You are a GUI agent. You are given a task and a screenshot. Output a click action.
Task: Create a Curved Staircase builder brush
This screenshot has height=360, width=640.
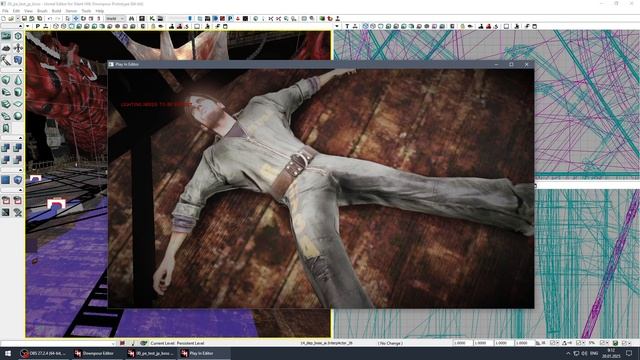6,92
